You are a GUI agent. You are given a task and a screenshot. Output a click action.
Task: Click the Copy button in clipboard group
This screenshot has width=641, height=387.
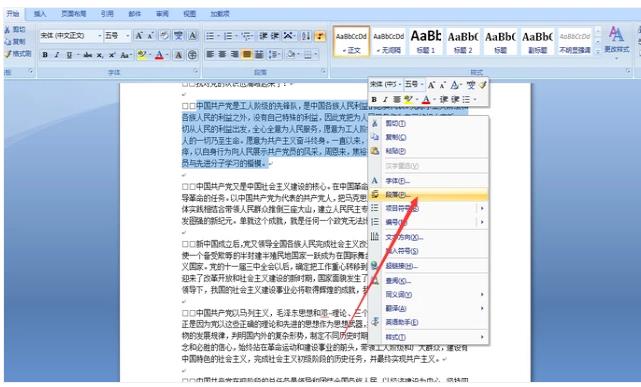coord(15,42)
